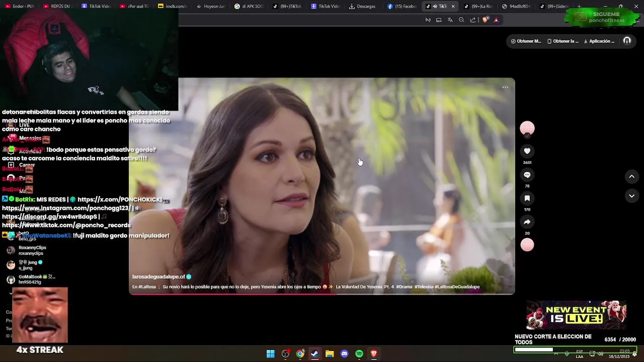Open Discord from the taskbar
Viewport: 644px width, 362px height.
pos(344,354)
